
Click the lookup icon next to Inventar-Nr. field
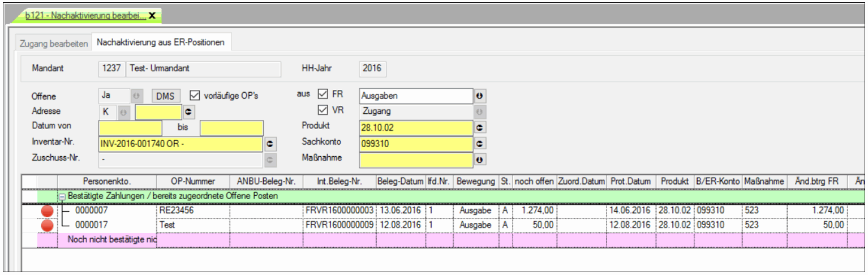[x=270, y=144]
